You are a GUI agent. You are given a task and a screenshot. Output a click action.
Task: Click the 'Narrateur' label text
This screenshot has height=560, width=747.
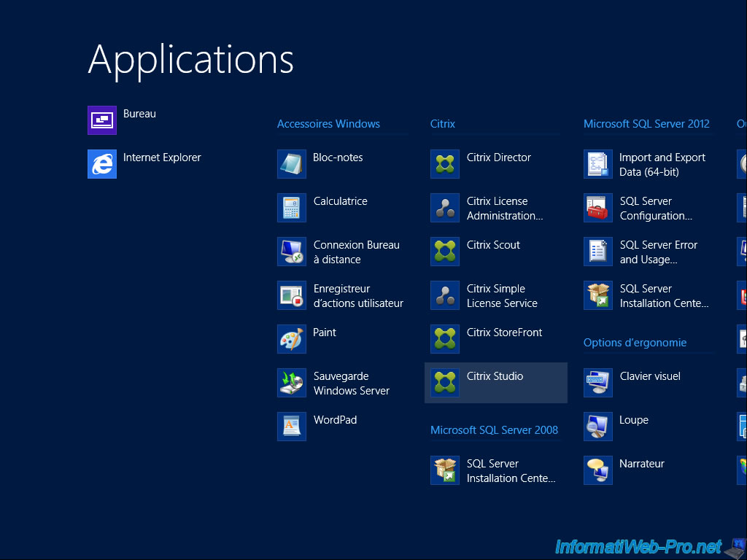[x=642, y=464]
